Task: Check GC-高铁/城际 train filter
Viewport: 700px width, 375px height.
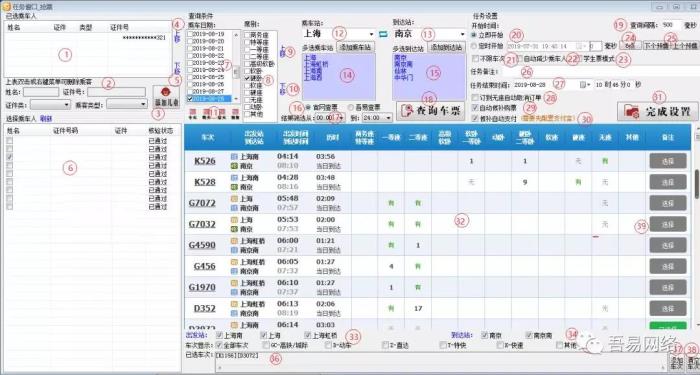Action: click(266, 345)
